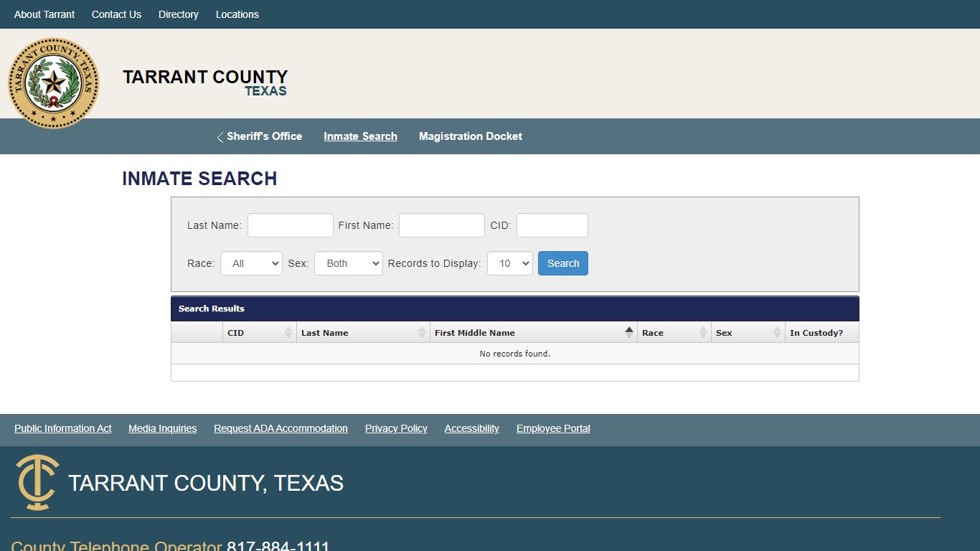Open Privacy Policy link

tap(396, 428)
